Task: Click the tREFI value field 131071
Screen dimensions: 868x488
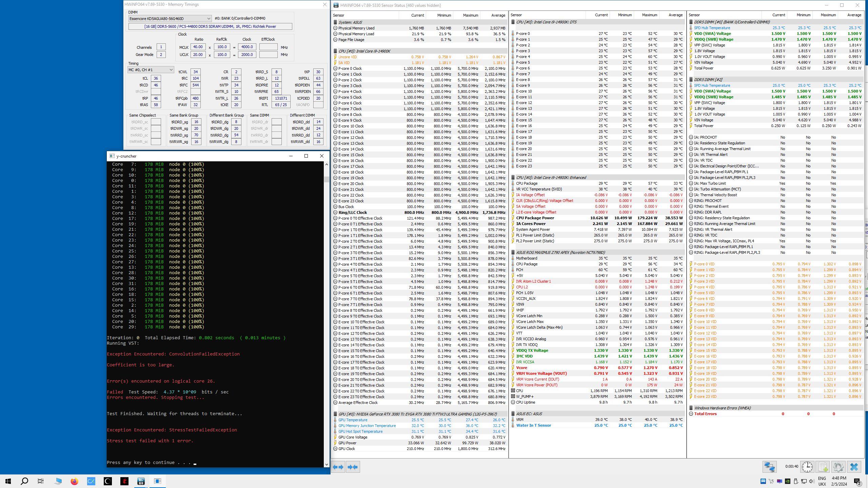Action: pyautogui.click(x=281, y=98)
